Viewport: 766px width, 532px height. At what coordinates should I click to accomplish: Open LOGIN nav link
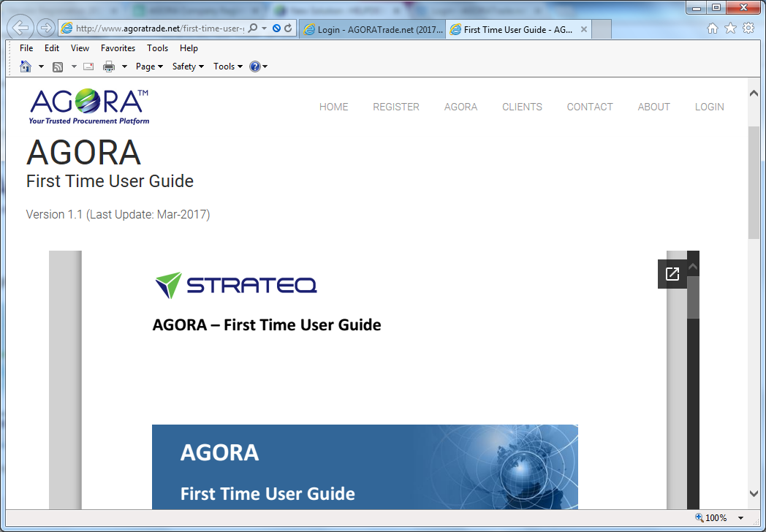[709, 107]
